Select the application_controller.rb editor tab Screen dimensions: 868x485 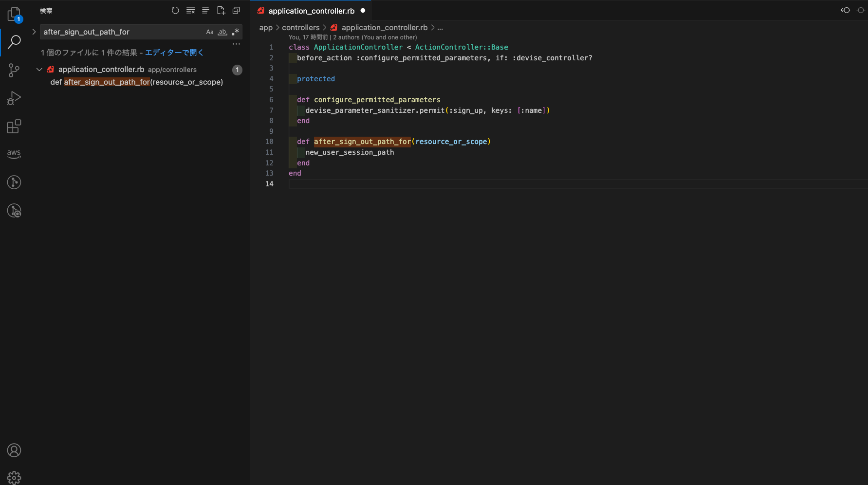point(311,11)
